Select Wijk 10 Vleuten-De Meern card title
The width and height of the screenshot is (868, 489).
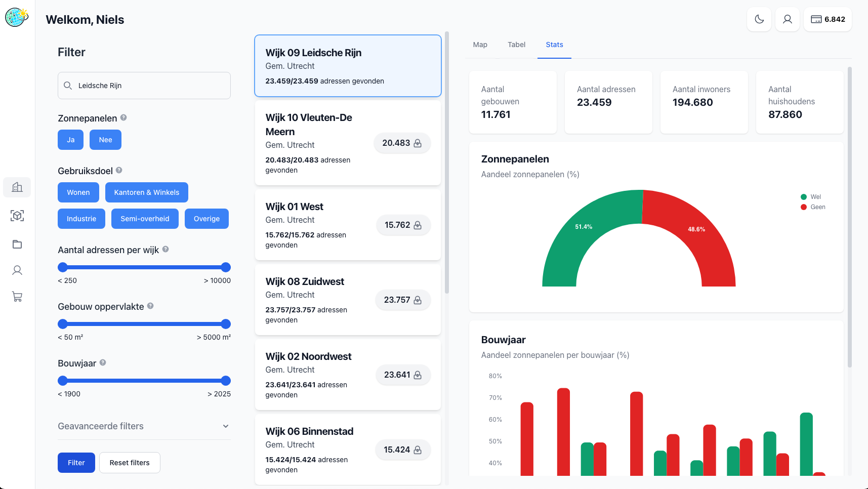(x=309, y=125)
